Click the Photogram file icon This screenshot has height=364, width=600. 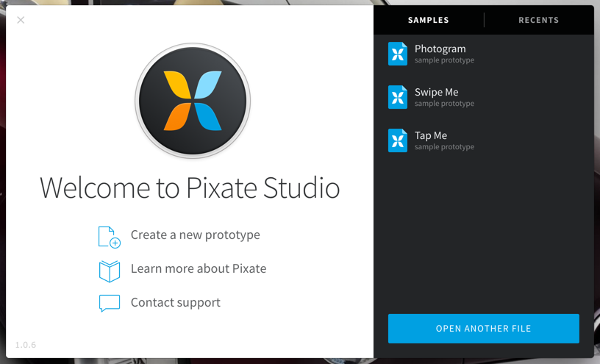(398, 54)
